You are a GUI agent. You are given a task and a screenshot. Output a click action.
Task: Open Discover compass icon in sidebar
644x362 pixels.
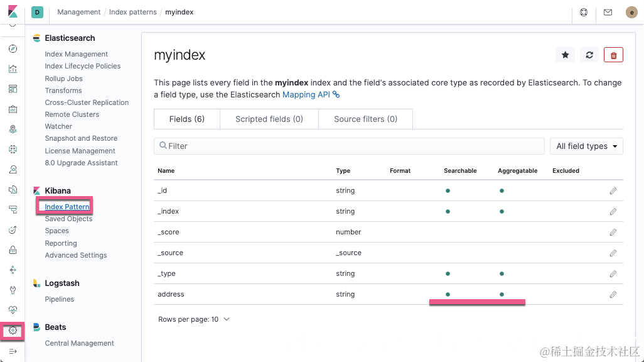coord(13,49)
